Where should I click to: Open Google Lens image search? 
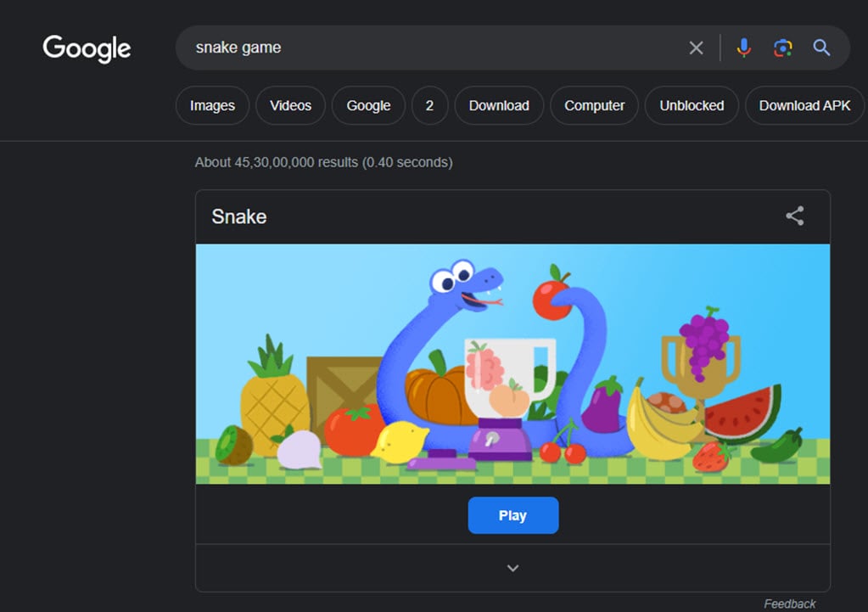(782, 48)
